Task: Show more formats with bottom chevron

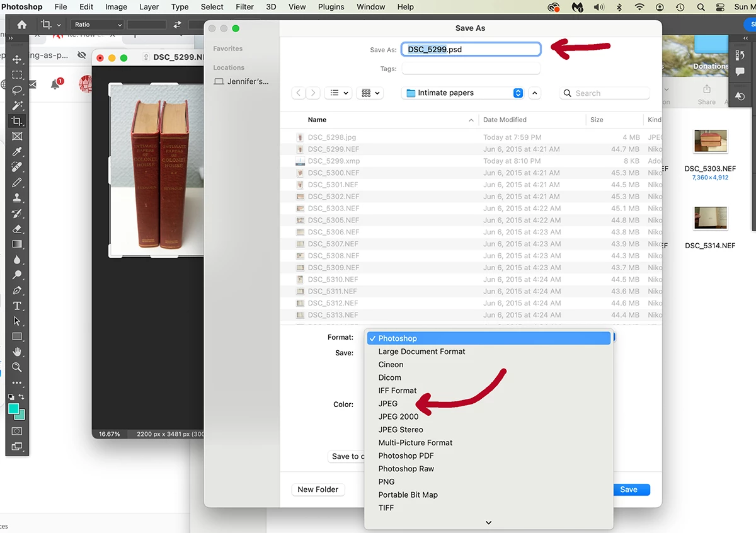Action: (x=488, y=522)
